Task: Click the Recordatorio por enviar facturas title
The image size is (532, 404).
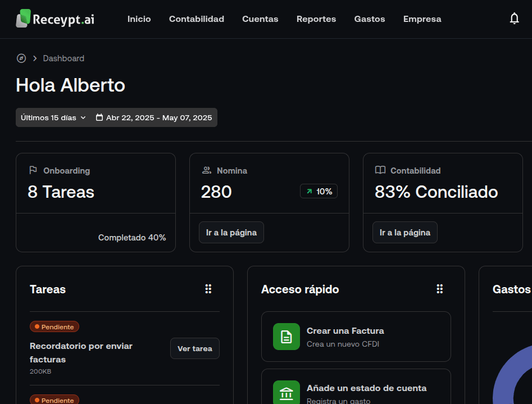Action: pos(81,352)
